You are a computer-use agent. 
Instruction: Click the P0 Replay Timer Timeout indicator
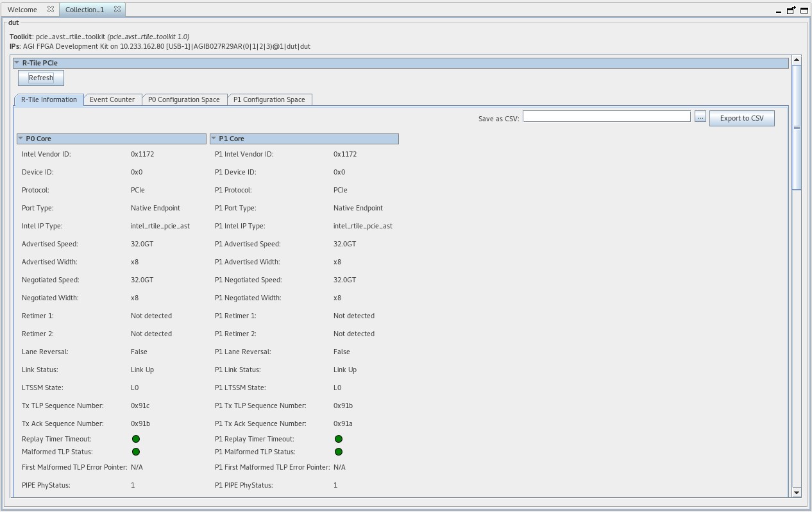click(136, 439)
